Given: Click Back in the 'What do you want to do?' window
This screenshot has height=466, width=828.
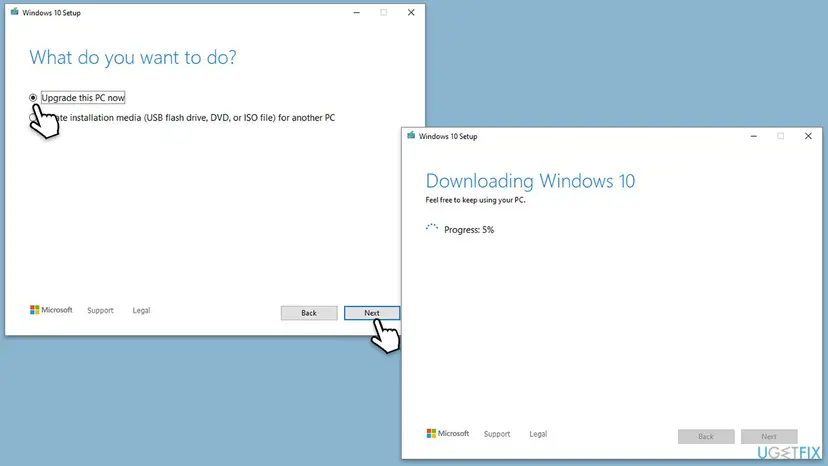Looking at the screenshot, I should 309,313.
